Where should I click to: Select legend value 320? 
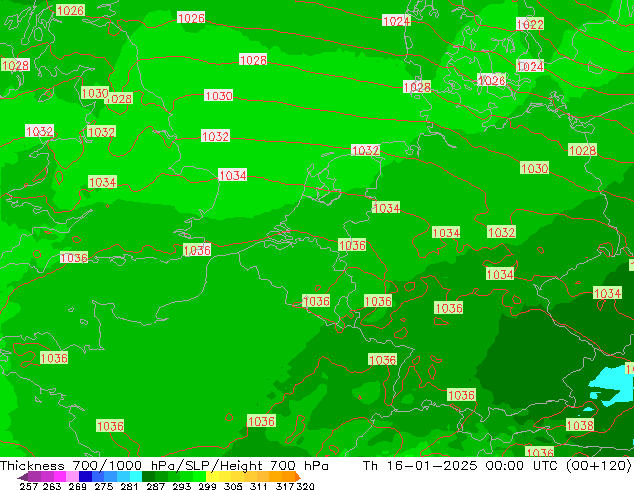coord(305,486)
